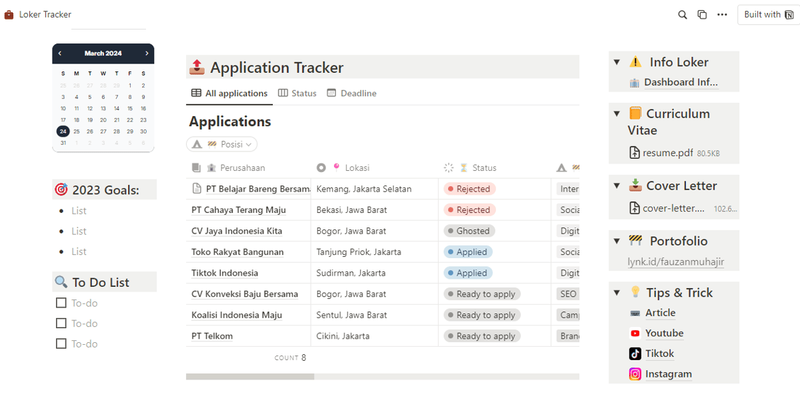This screenshot has width=800, height=401.
Task: Click the download tray icon of Cover Letter
Action: pyautogui.click(x=635, y=185)
